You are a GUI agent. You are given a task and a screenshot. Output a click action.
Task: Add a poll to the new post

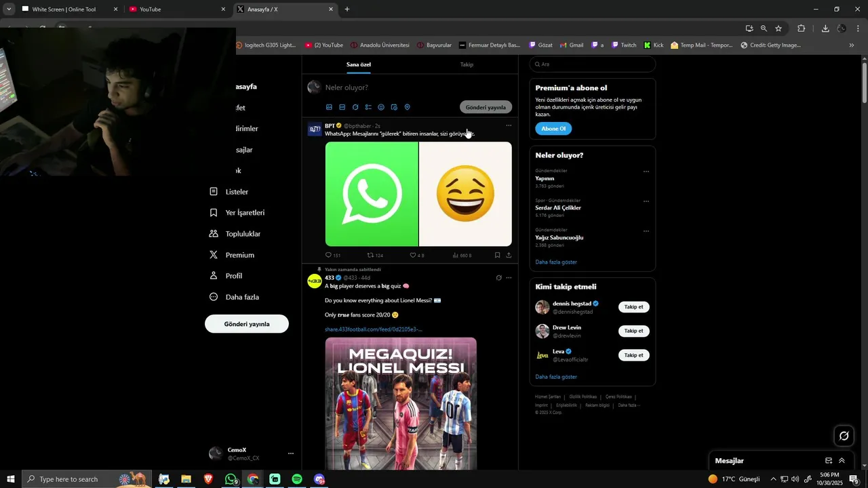pos(368,107)
